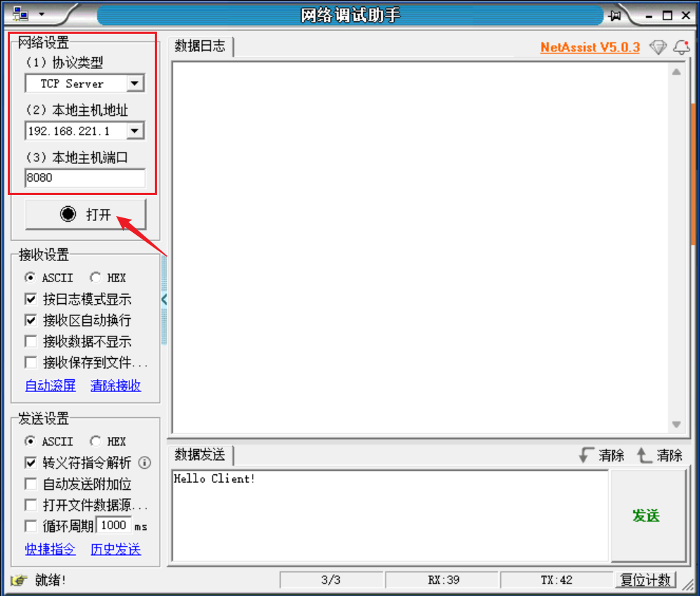Click the hand status icon near 就绪
The width and height of the screenshot is (700, 596).
pyautogui.click(x=19, y=580)
